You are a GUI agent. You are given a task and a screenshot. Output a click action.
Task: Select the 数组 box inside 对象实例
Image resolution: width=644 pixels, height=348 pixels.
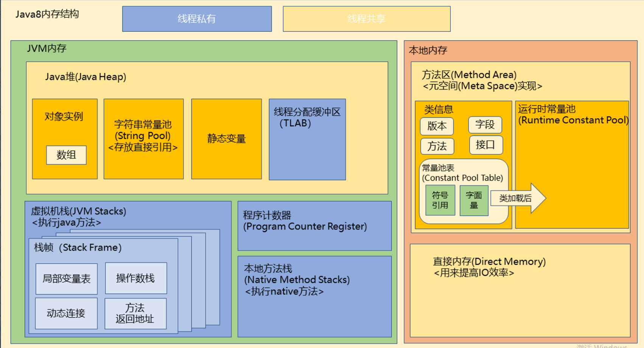(66, 155)
